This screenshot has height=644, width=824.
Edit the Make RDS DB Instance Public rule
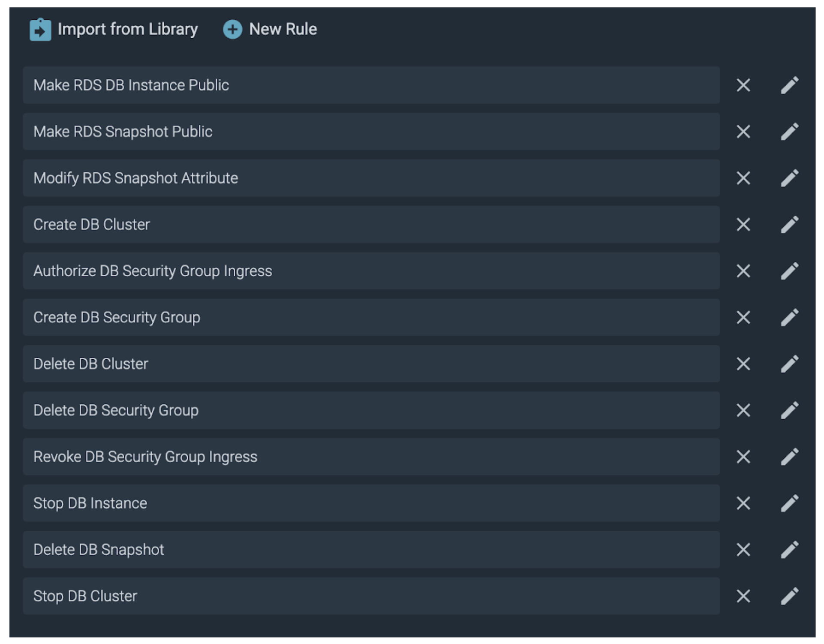(x=789, y=85)
